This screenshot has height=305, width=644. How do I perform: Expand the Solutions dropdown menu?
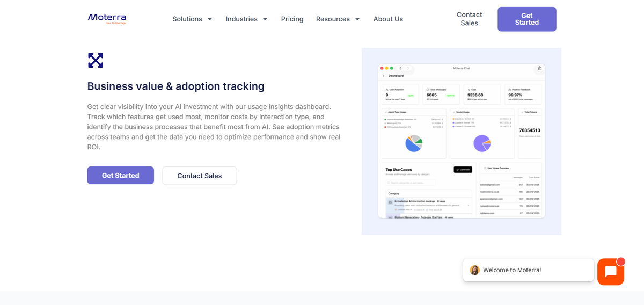click(192, 19)
